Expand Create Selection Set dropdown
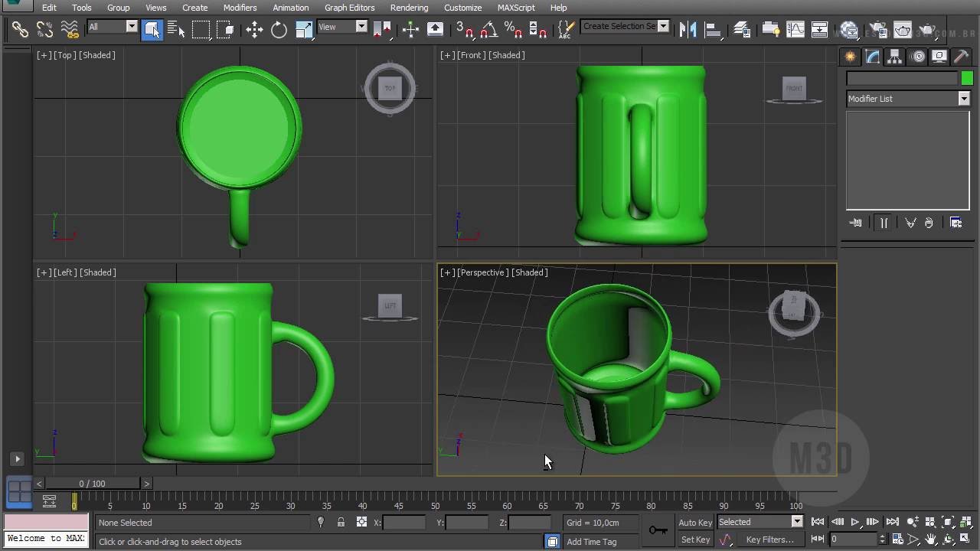The image size is (980, 551). (x=663, y=26)
